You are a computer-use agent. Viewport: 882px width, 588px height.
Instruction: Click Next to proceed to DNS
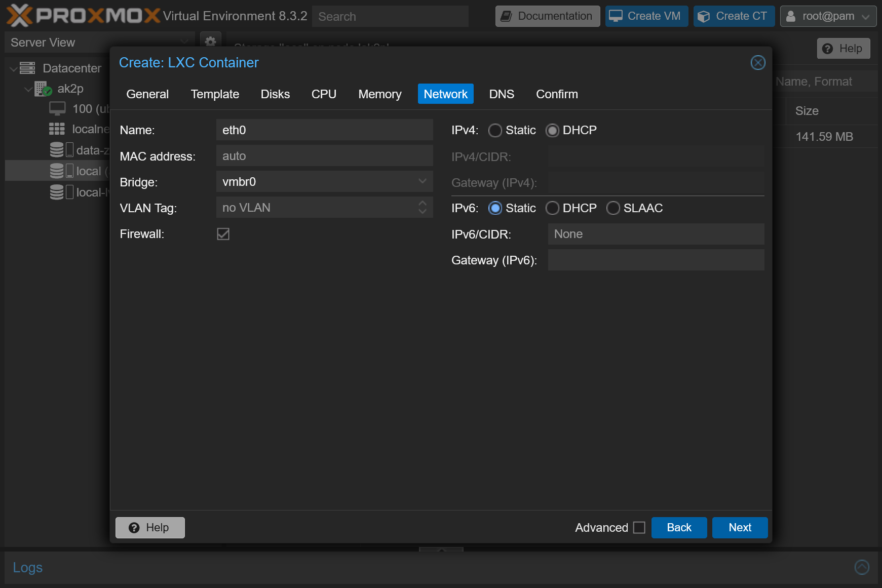(740, 528)
